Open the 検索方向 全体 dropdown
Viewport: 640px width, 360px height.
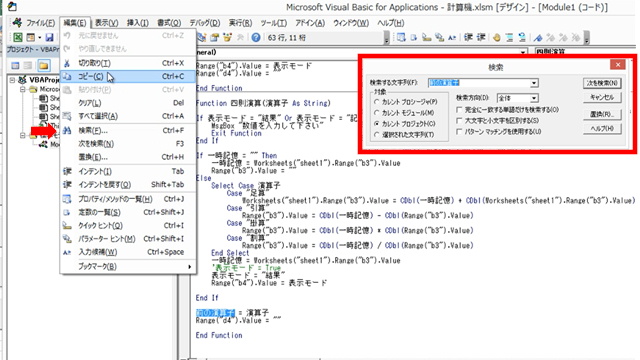[534, 98]
